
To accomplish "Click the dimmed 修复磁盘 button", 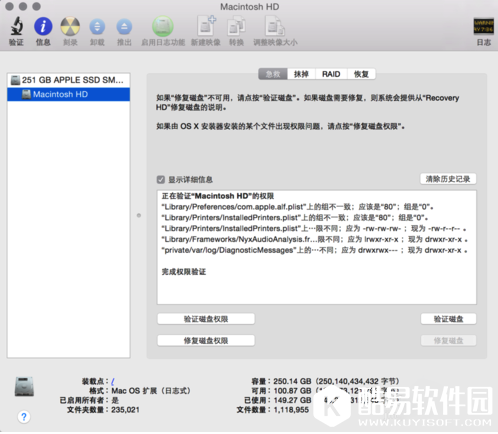I will pos(448,340).
